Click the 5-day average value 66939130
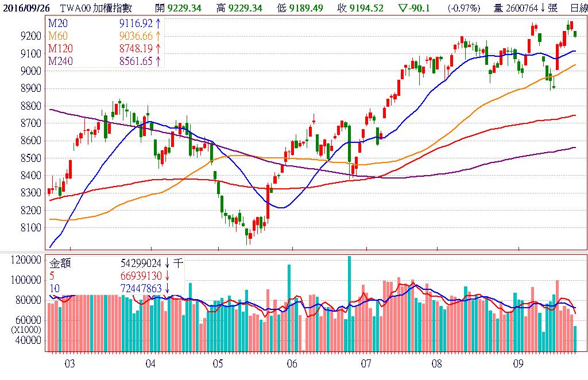 click(141, 276)
